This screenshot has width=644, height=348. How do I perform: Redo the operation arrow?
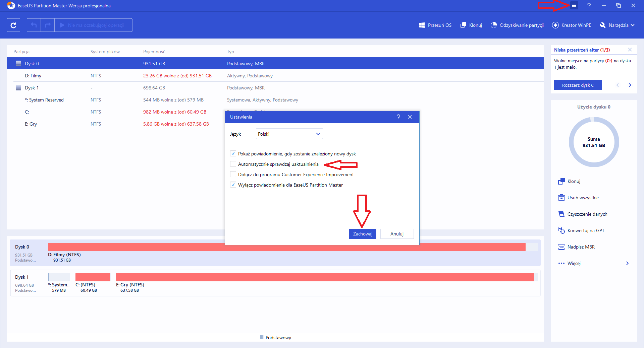(48, 25)
